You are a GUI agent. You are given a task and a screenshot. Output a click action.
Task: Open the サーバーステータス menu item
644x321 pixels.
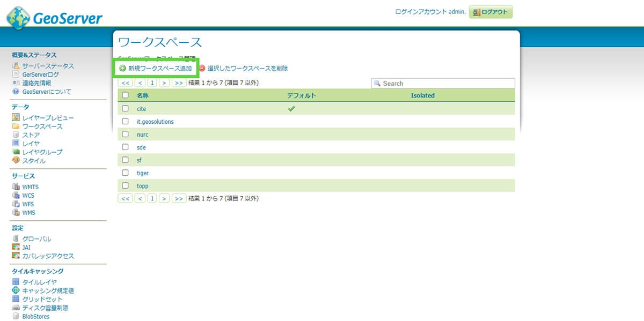(48, 66)
